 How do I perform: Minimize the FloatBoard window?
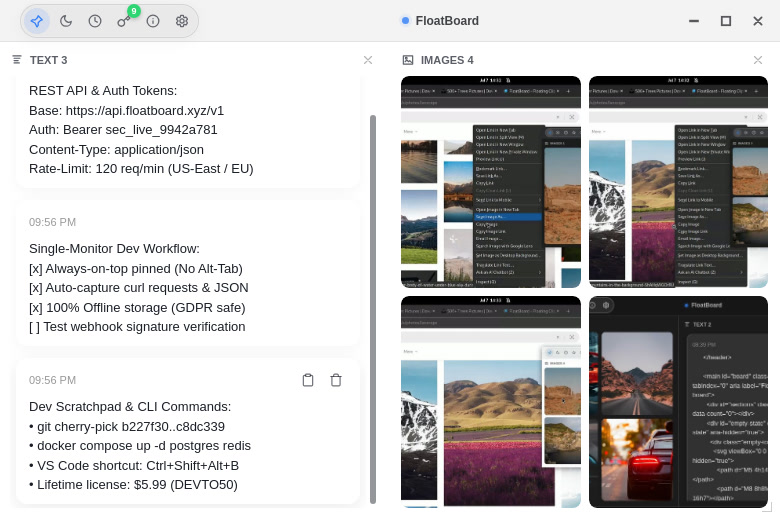pyautogui.click(x=694, y=21)
